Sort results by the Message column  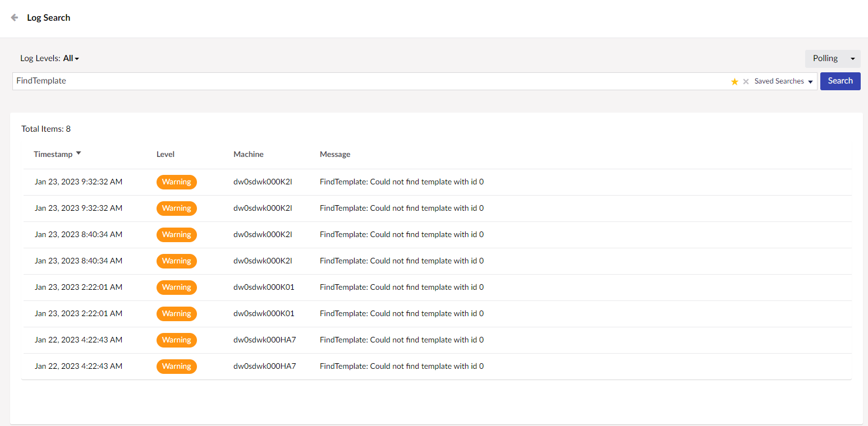tap(335, 154)
